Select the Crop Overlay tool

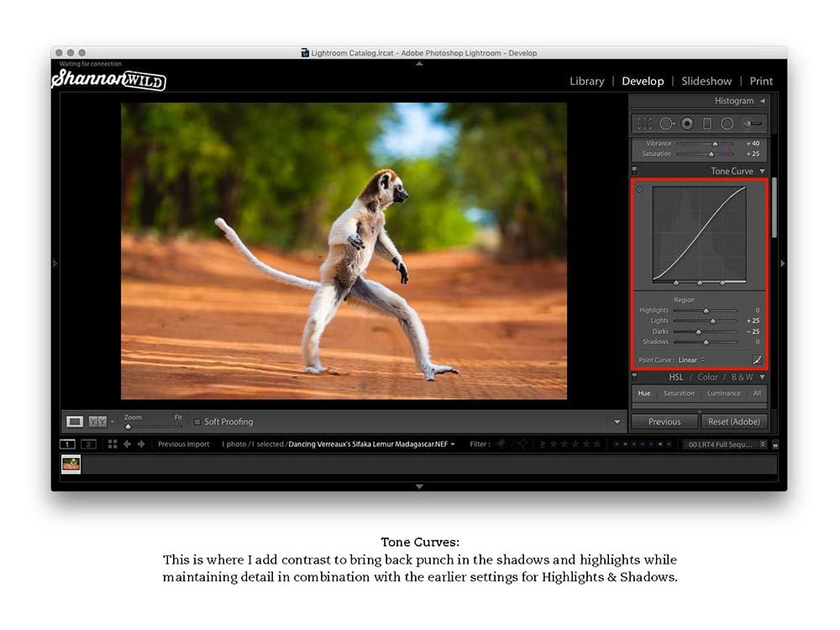click(644, 123)
